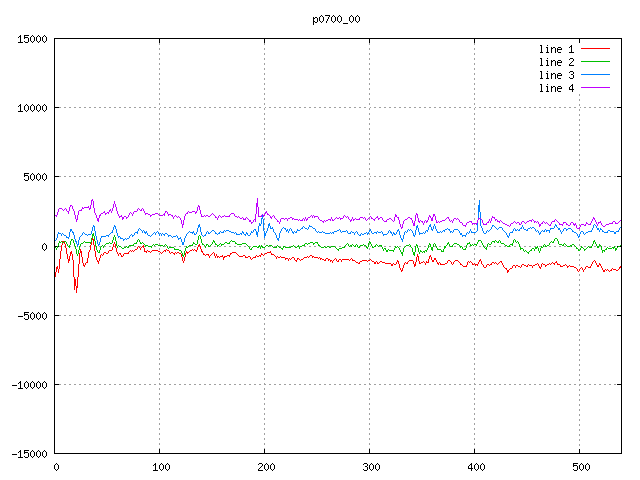Click the y-axis label 15000

32,40
